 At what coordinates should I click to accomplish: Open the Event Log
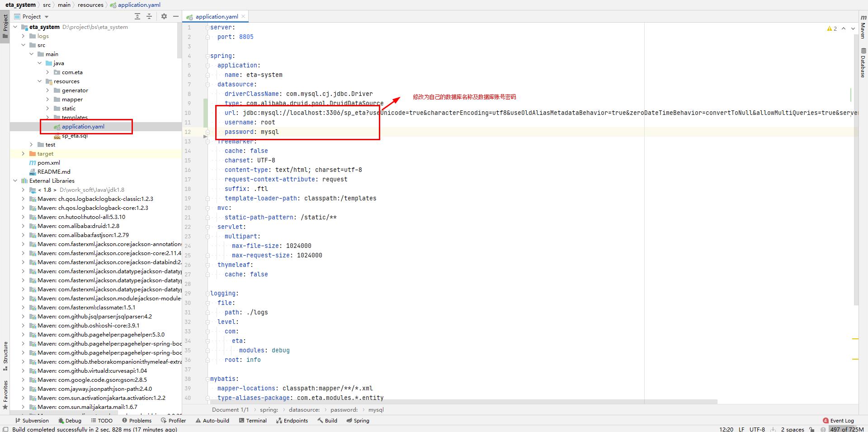839,420
